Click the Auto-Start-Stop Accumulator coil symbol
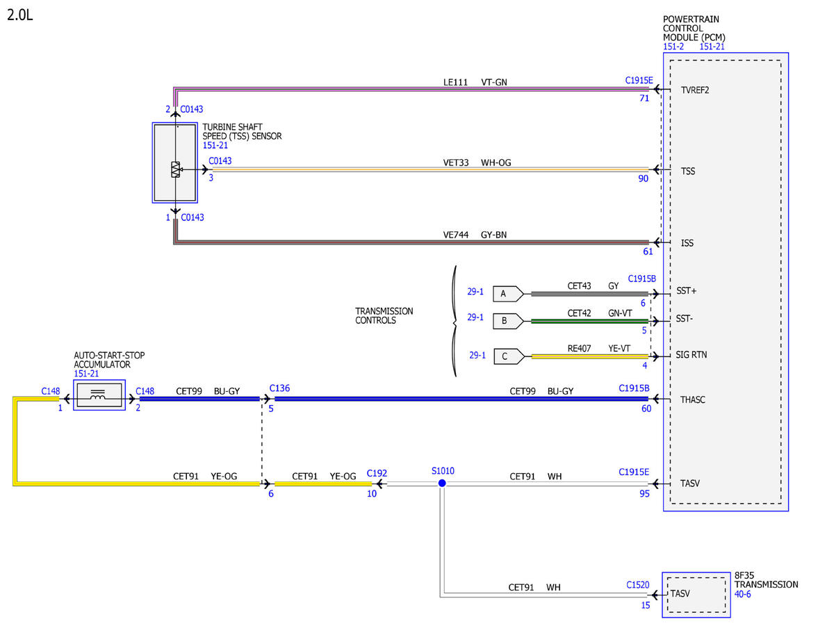The width and height of the screenshot is (834, 644). pyautogui.click(x=99, y=395)
